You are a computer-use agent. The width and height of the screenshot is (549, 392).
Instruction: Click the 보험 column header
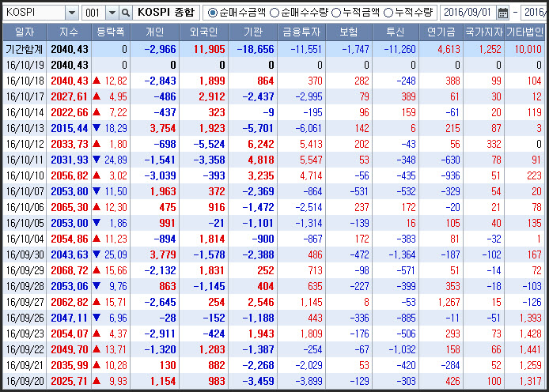pos(349,32)
